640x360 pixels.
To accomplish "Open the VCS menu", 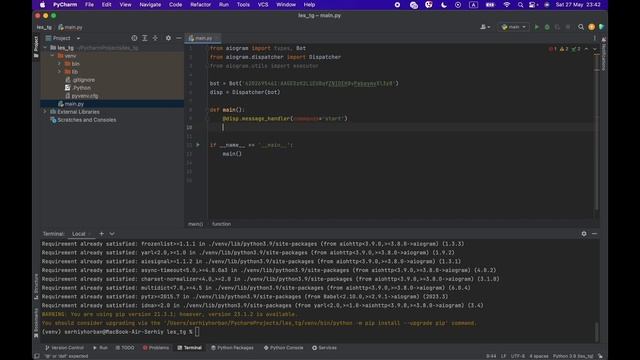I will [263, 5].
